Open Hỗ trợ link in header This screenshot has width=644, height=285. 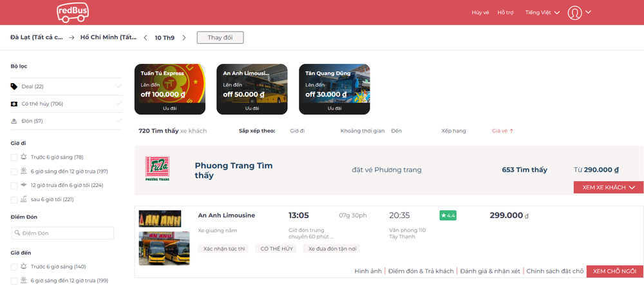click(506, 12)
